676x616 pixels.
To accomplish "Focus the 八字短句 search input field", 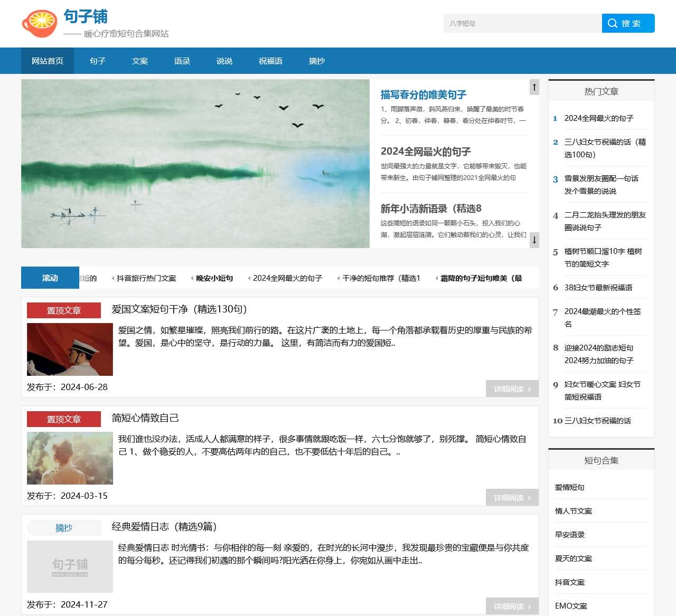I will (523, 23).
